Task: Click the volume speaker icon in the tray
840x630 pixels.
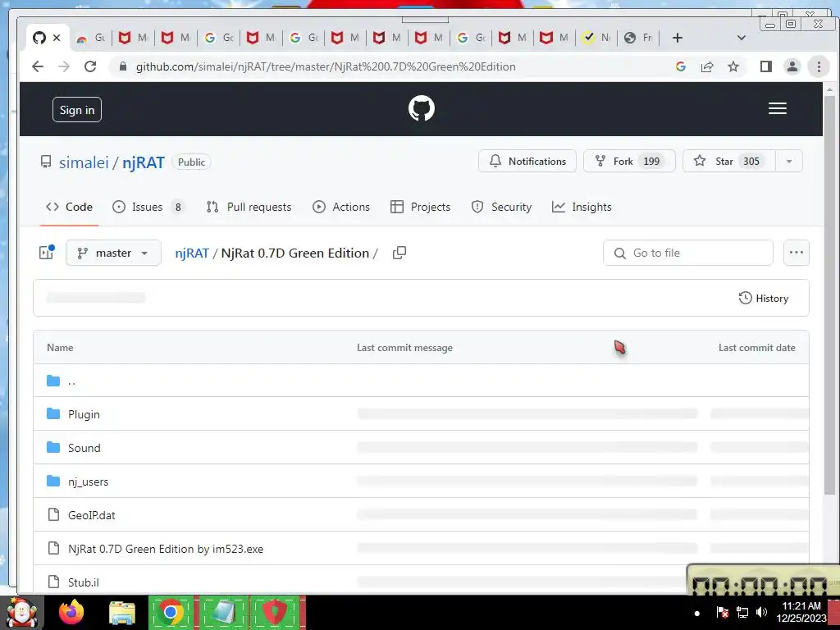Action: [x=761, y=612]
